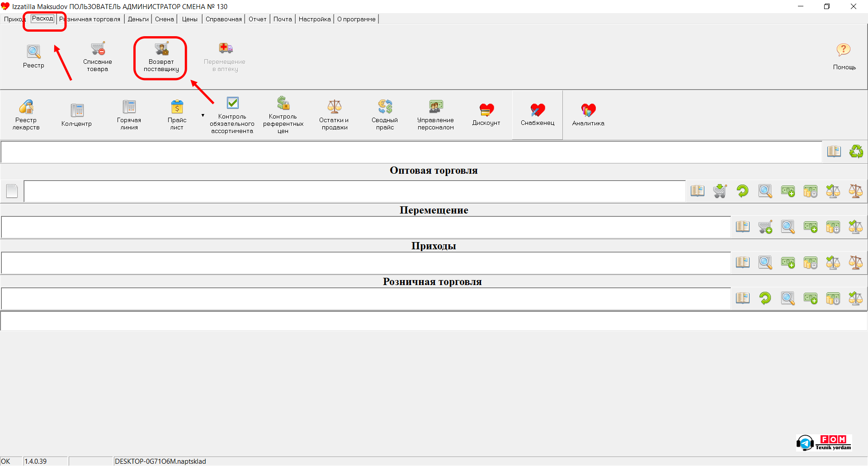
Task: Expand the dropdown arrow beside Прайс лист
Action: pyautogui.click(x=203, y=115)
